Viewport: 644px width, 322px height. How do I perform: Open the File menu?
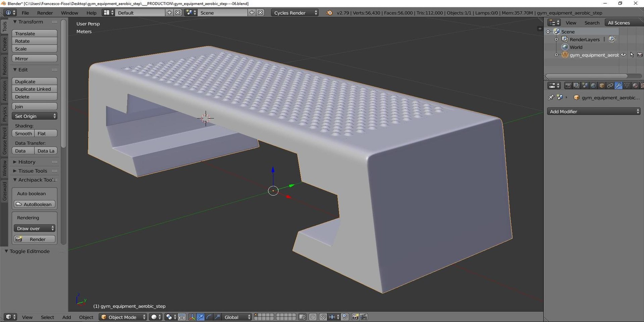pos(25,13)
